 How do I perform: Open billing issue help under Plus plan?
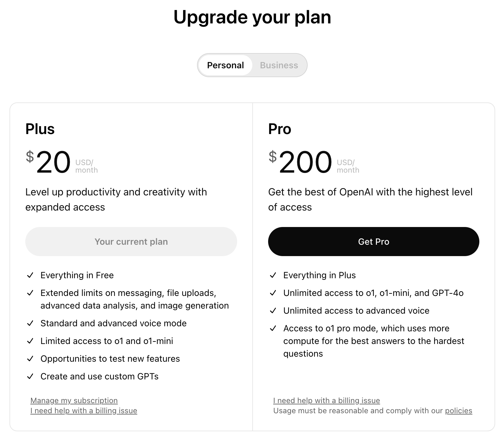(x=84, y=411)
